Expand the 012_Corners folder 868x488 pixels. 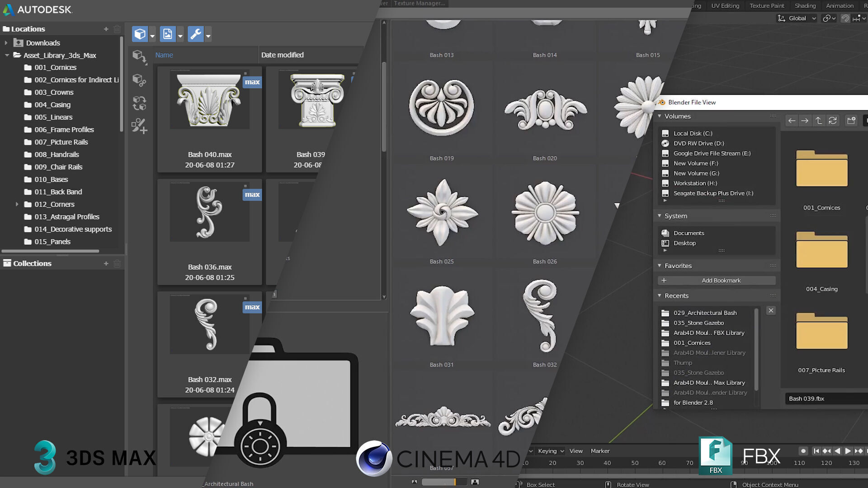pyautogui.click(x=17, y=204)
